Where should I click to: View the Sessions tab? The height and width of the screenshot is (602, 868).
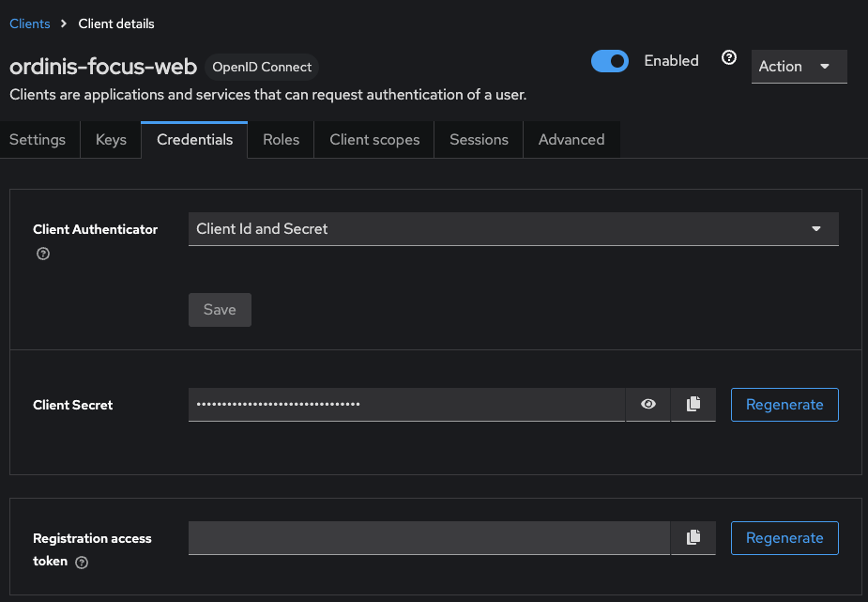coord(479,140)
